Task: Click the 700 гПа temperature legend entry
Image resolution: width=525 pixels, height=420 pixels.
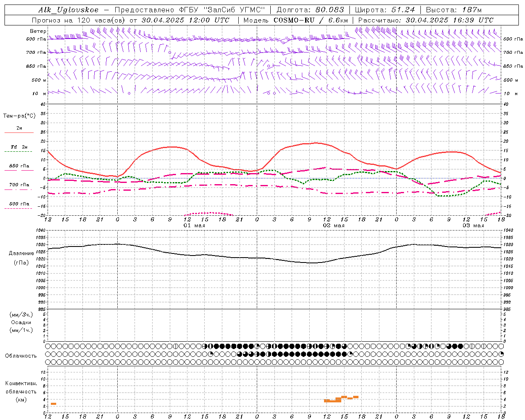Action: point(19,185)
